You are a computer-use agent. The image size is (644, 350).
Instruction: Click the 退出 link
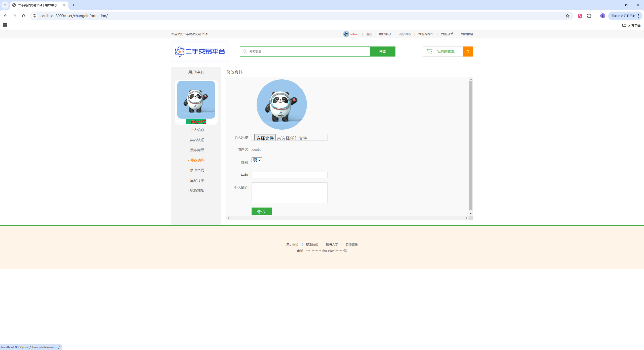click(x=369, y=34)
